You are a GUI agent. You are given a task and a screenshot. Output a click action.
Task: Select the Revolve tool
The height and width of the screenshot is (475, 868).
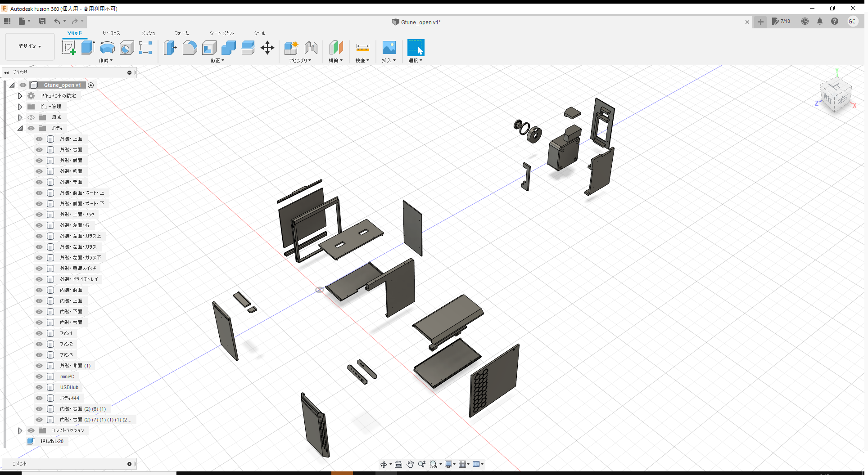[x=107, y=48]
